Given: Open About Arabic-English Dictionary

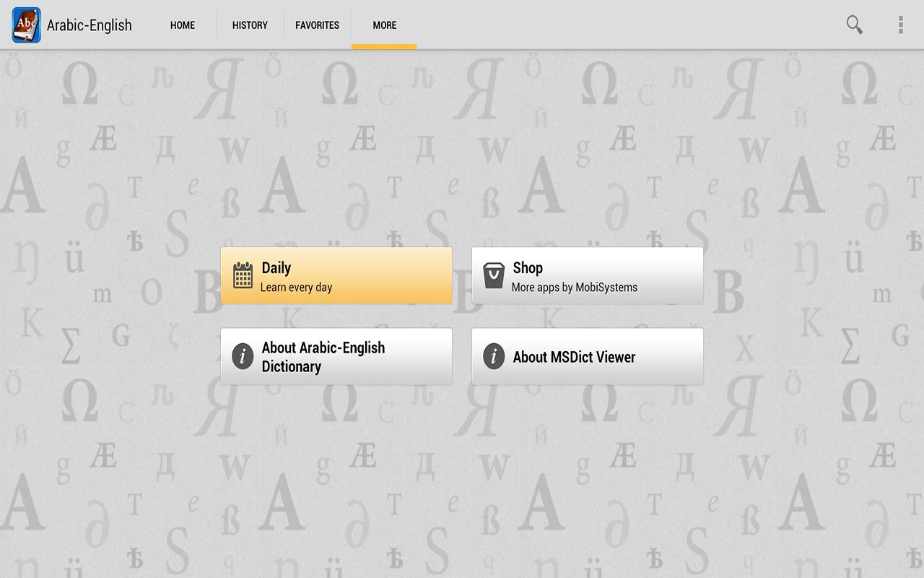Looking at the screenshot, I should click(336, 356).
